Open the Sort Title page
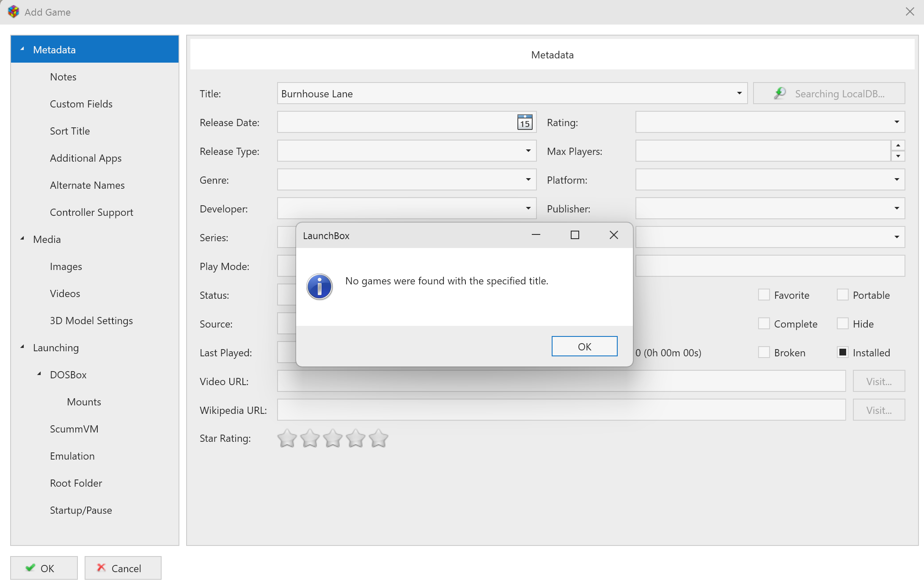Image resolution: width=924 pixels, height=584 pixels. coord(70,131)
